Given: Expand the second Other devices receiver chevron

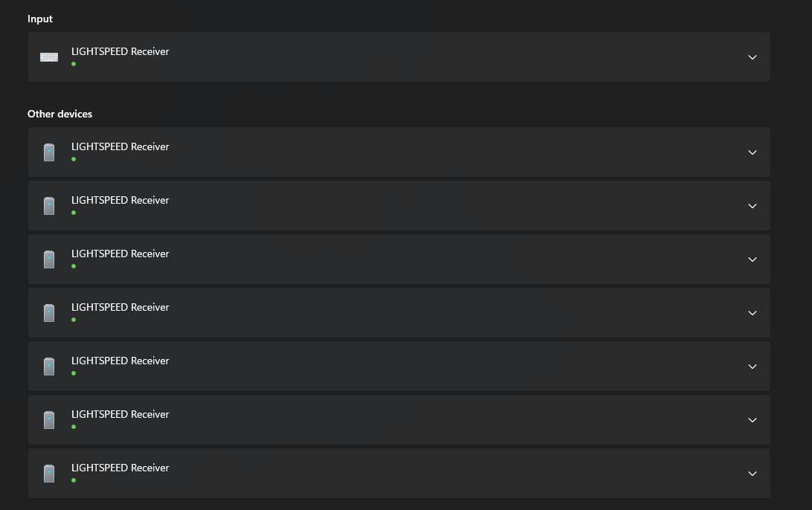Looking at the screenshot, I should (x=753, y=206).
